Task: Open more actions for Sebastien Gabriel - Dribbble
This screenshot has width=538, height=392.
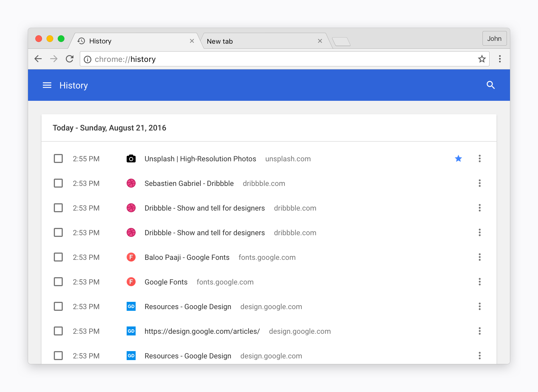Action: (x=480, y=183)
